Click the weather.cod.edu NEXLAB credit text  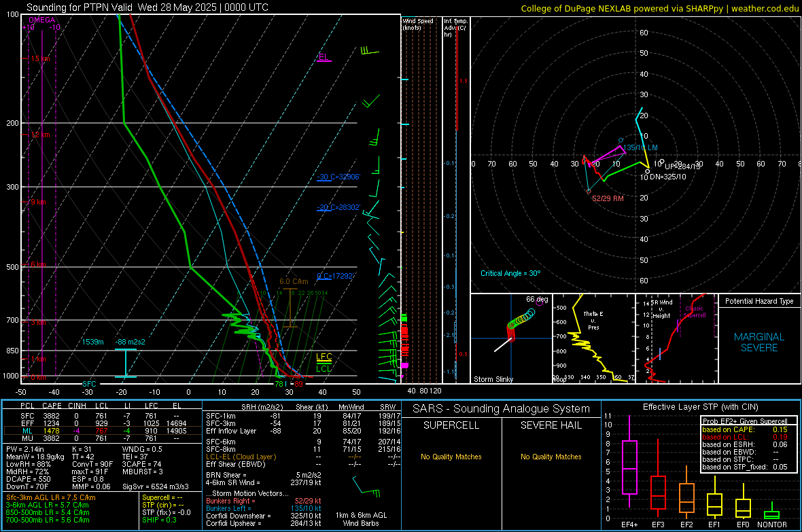click(x=660, y=8)
